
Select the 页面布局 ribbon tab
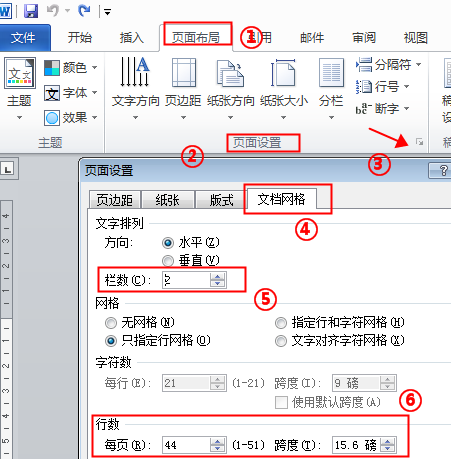pos(196,37)
